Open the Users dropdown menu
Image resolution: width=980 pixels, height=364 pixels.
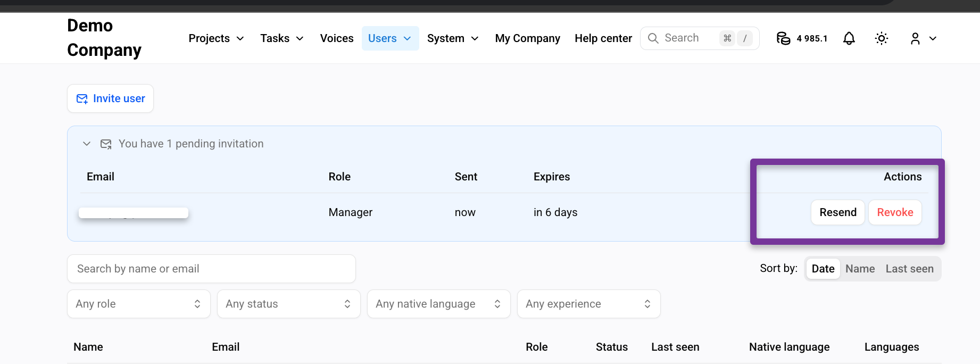(x=390, y=38)
